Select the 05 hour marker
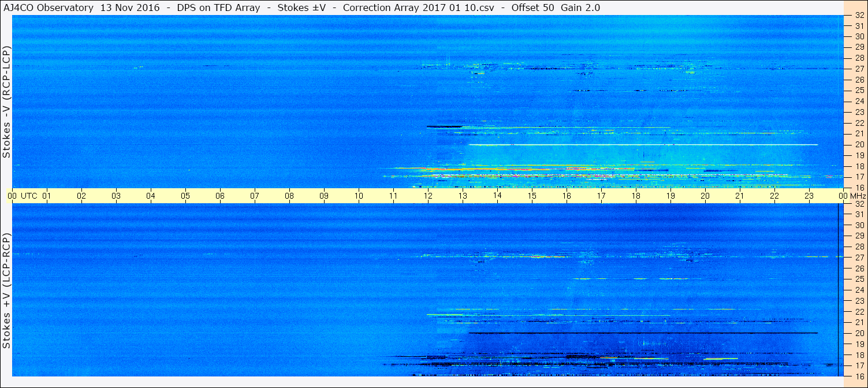Viewport: 868px width, 388px height. [x=185, y=196]
